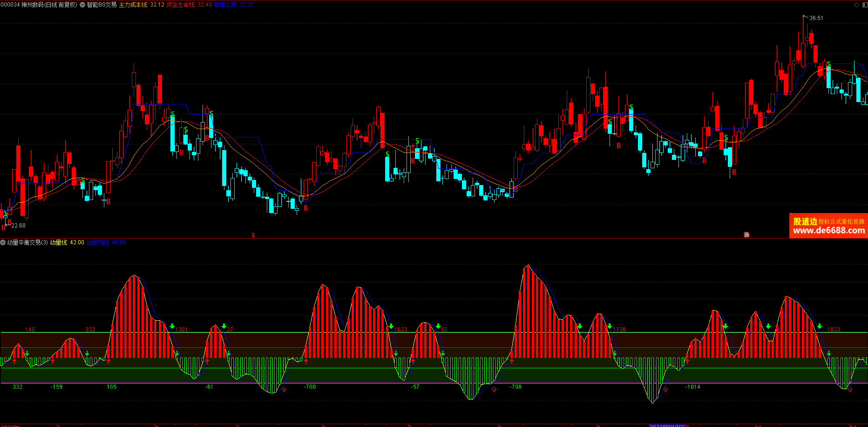Expand the 动量平衡交易 indicator dropdown arrow

click(x=3, y=242)
